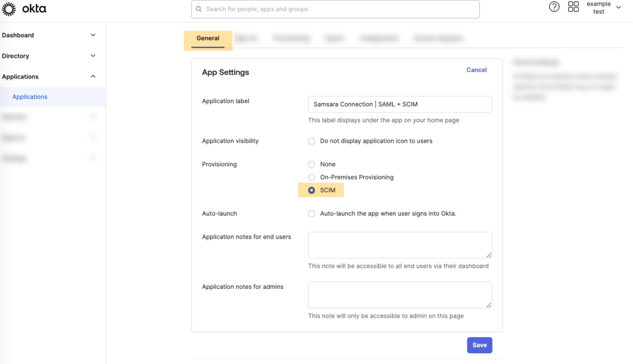Viewport: 633px width, 364px height.
Task: Click the search magnifier icon
Action: pos(199,9)
